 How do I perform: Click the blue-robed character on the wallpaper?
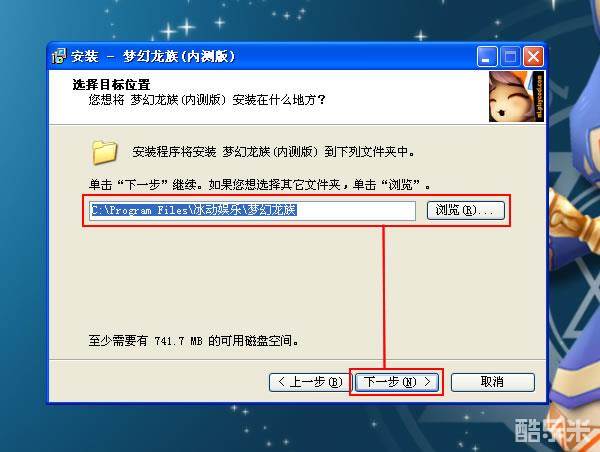(x=576, y=230)
